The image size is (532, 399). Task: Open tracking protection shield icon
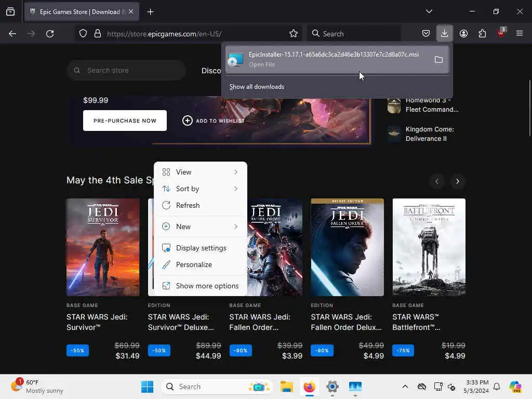[x=83, y=34]
